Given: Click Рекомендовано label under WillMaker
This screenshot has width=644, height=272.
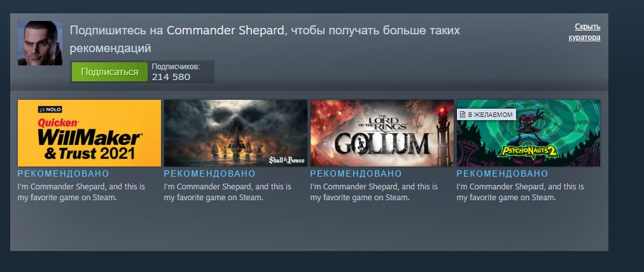Looking at the screenshot, I should 63,173.
